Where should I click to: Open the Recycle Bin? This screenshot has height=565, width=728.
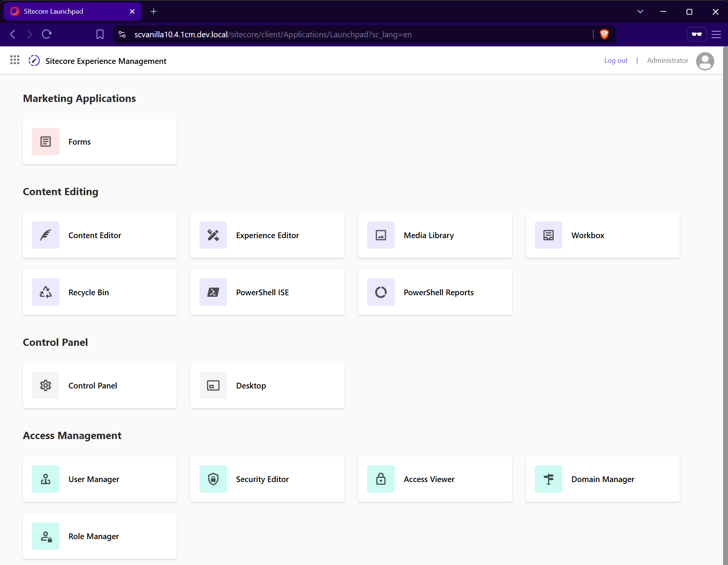[x=99, y=292]
